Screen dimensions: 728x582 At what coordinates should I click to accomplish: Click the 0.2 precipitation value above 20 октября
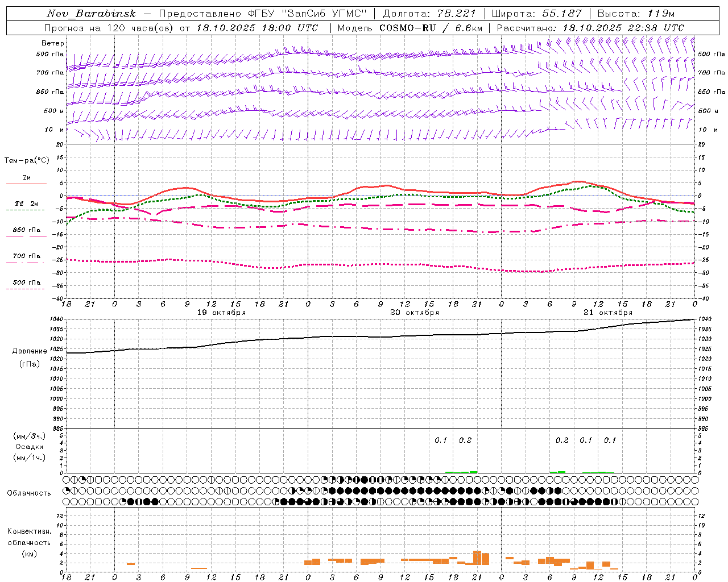[x=465, y=440]
